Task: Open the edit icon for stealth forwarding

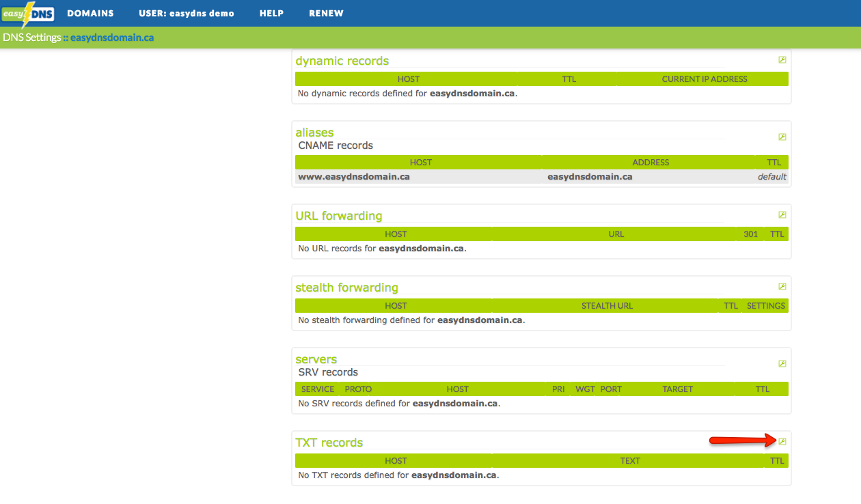Action: point(782,287)
